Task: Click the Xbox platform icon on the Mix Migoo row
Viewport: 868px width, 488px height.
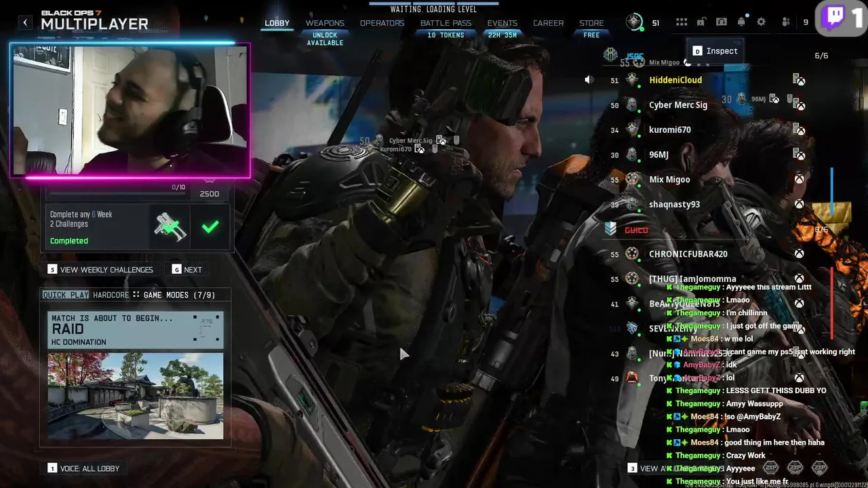Action: pyautogui.click(x=800, y=180)
